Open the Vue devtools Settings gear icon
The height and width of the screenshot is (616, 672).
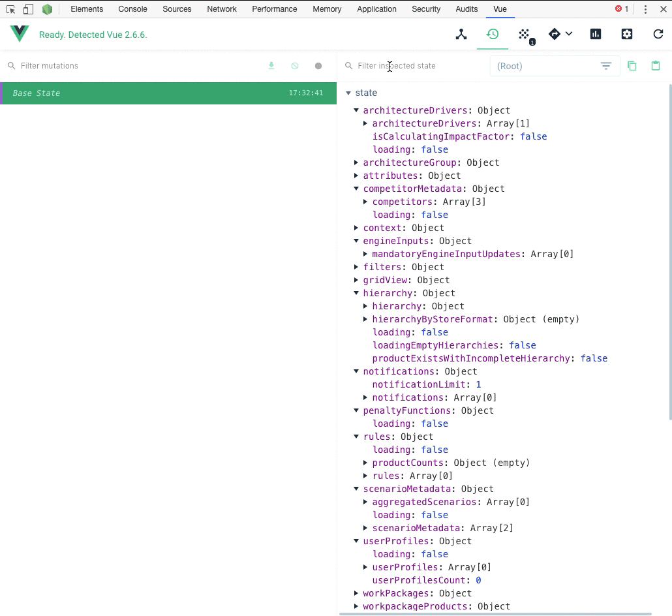pyautogui.click(x=627, y=33)
